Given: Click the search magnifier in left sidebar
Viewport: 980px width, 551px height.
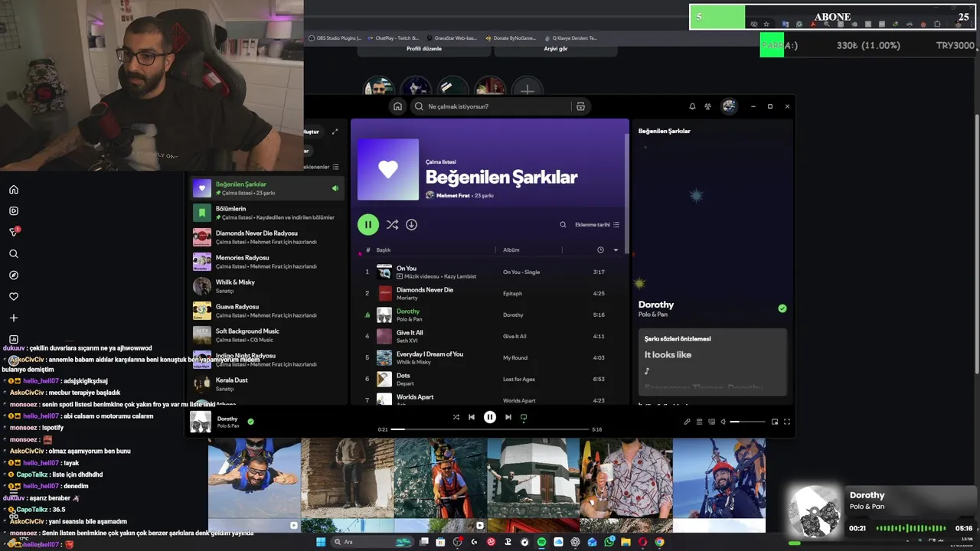Looking at the screenshot, I should 14,254.
